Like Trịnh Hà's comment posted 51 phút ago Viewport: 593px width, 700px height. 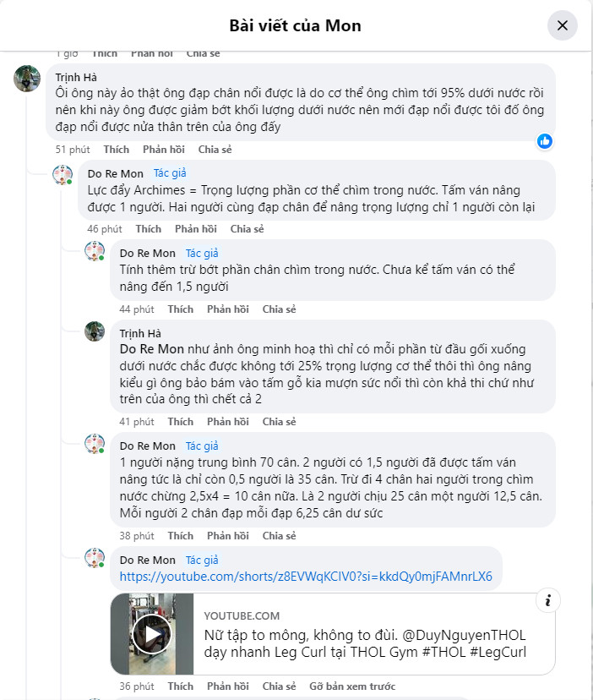pos(117,150)
